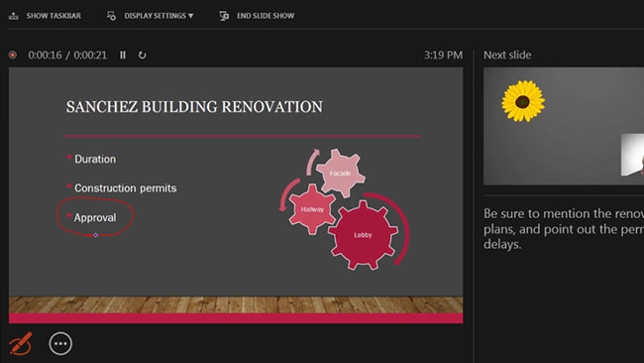This screenshot has width=644, height=363.
Task: Click the Next slide heading
Action: [507, 55]
